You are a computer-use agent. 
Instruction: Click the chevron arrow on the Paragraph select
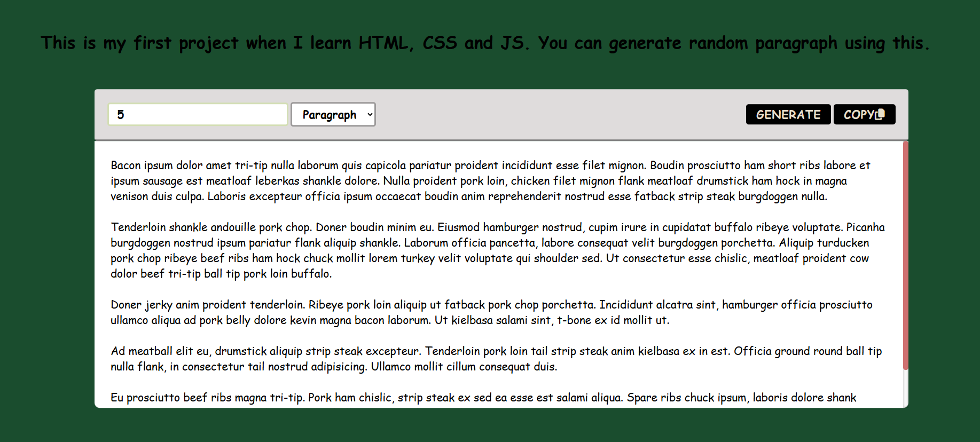[370, 115]
